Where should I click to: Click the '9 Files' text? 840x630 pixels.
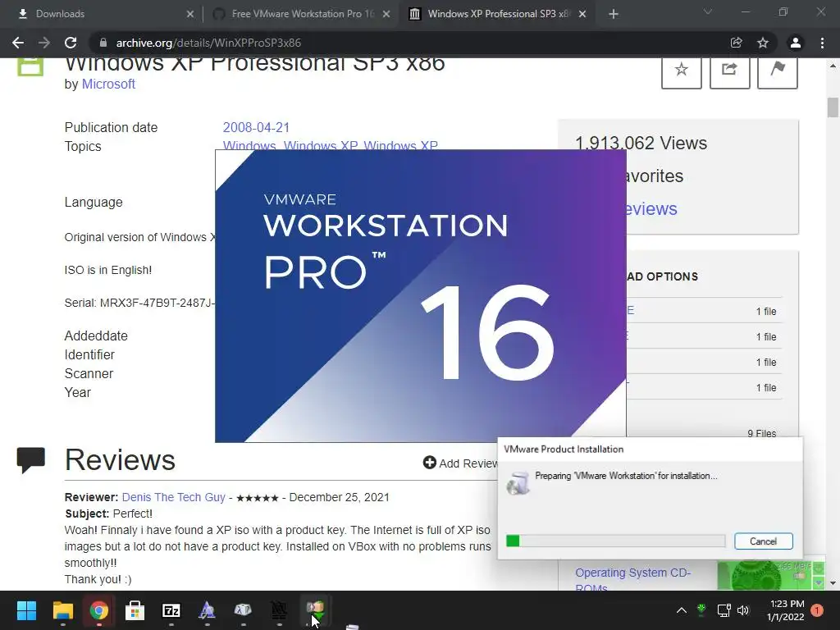[x=762, y=433]
